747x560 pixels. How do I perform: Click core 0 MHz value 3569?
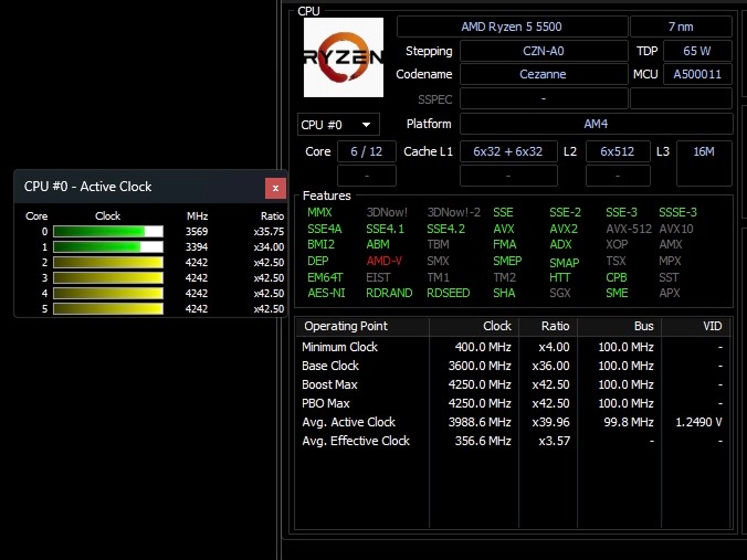(x=197, y=232)
